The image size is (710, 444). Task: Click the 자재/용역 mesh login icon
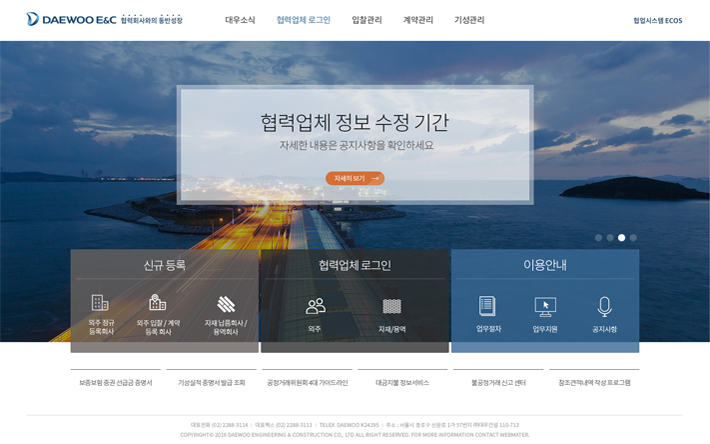pyautogui.click(x=392, y=306)
